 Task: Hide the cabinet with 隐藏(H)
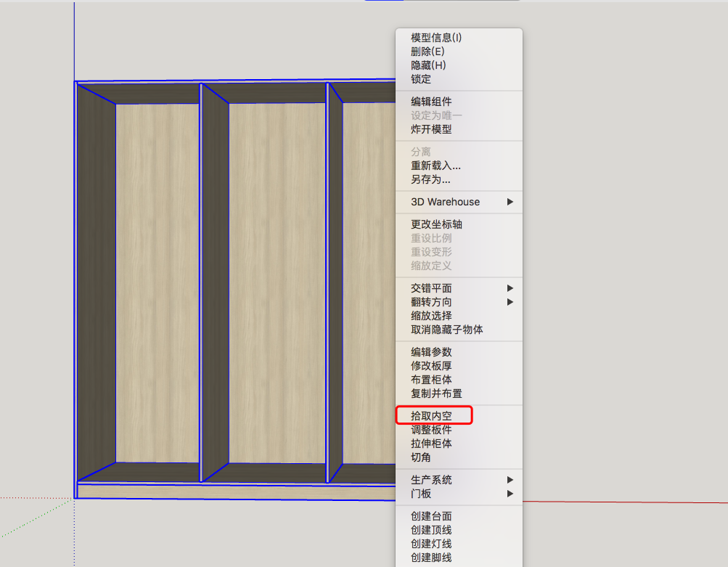428,65
